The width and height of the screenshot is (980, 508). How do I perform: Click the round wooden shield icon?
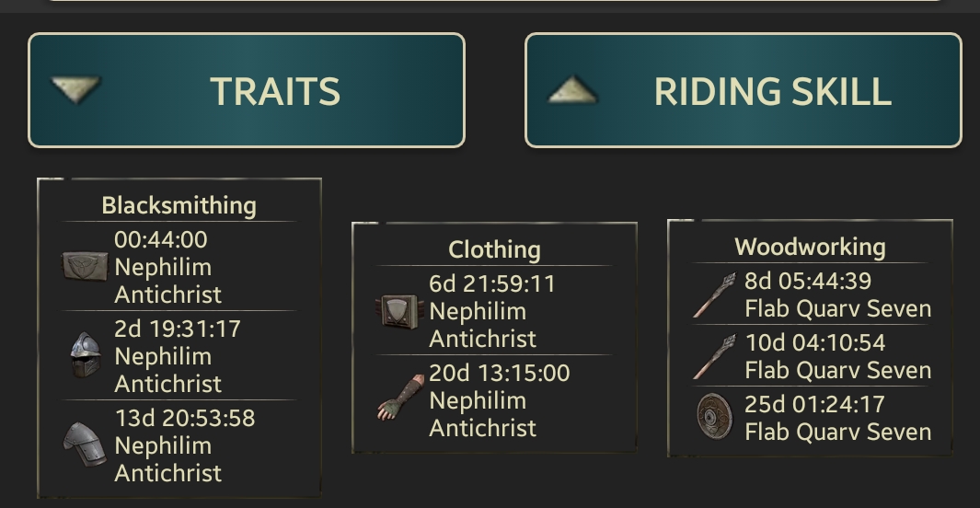point(714,417)
